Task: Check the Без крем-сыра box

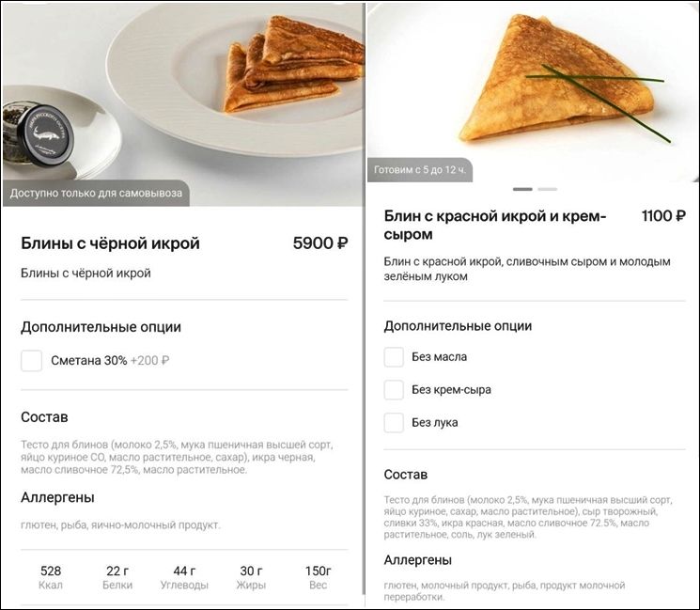Action: 395,390
